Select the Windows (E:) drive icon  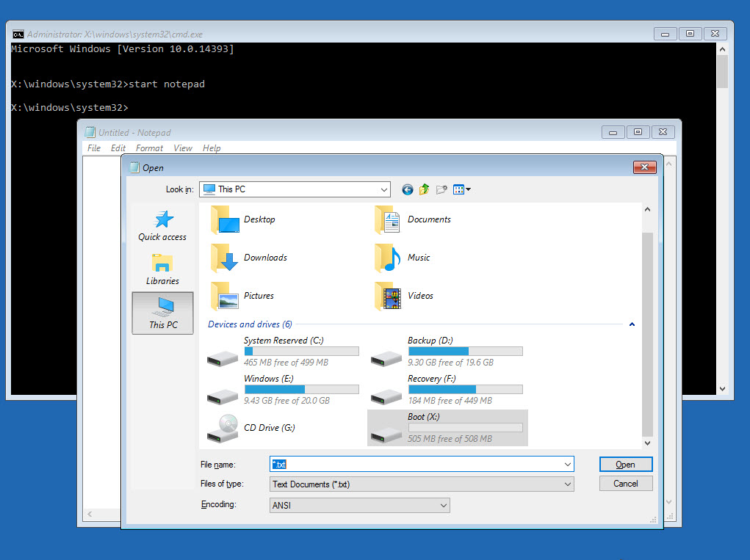[223, 396]
